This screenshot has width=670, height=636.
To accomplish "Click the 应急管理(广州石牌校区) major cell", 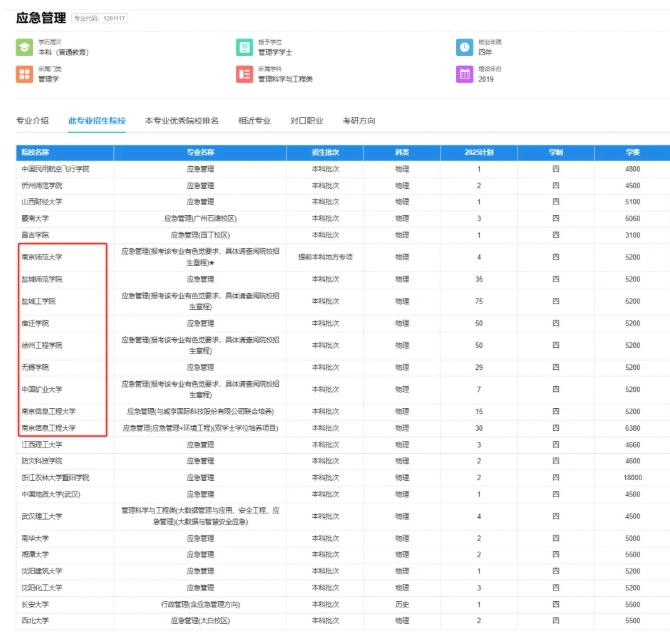I will 200,218.
